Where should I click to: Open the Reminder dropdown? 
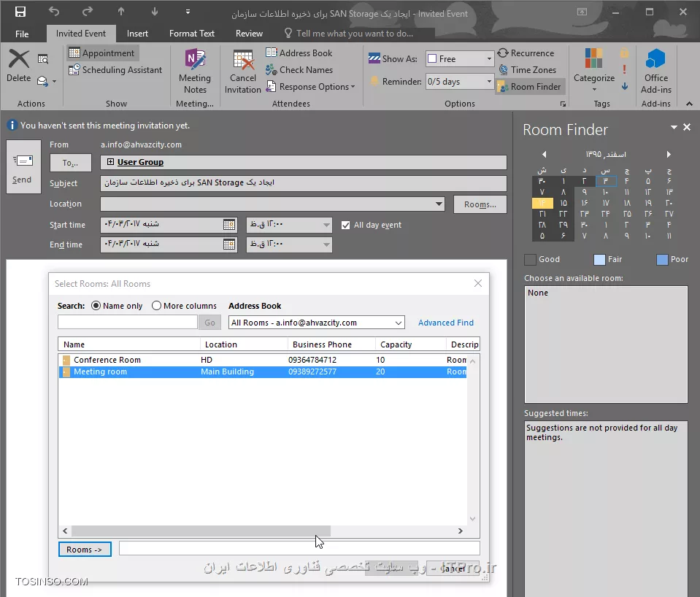[489, 82]
